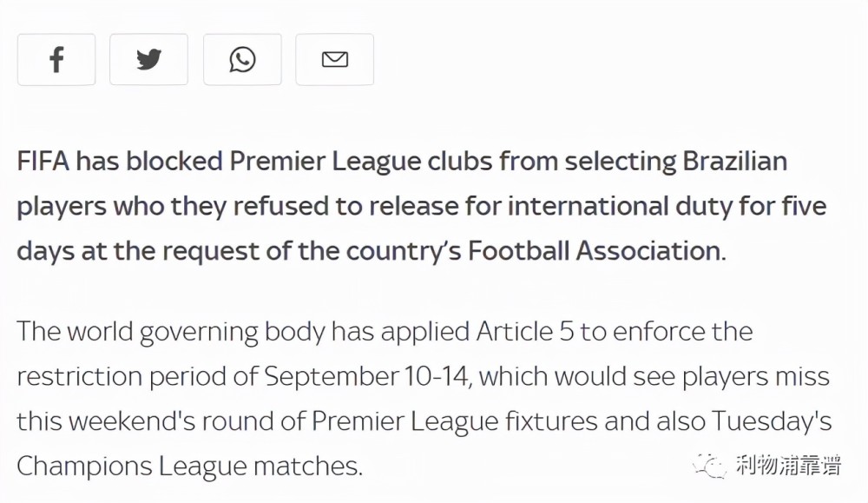
Task: Click the Chinese watermark text
Action: (x=788, y=466)
